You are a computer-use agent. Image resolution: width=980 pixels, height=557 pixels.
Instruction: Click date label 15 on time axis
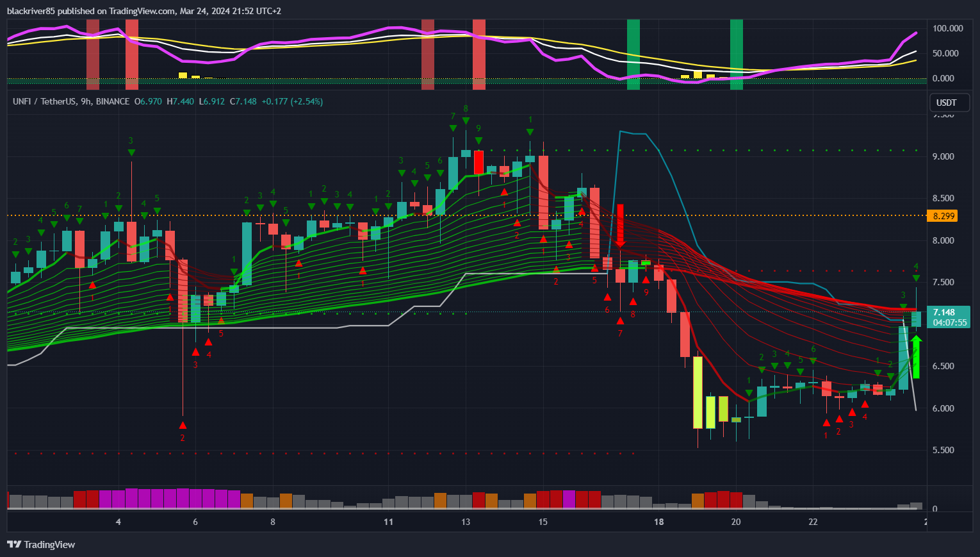543,522
